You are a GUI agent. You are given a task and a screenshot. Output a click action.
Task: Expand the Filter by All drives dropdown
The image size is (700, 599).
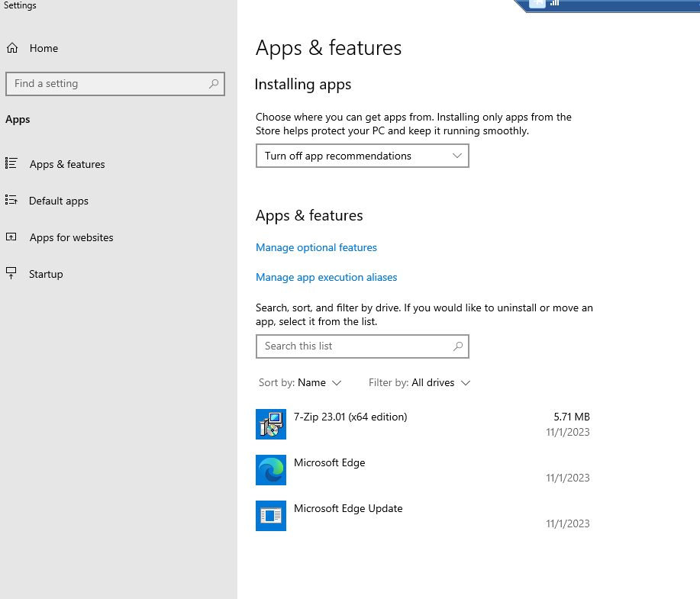[x=419, y=382]
